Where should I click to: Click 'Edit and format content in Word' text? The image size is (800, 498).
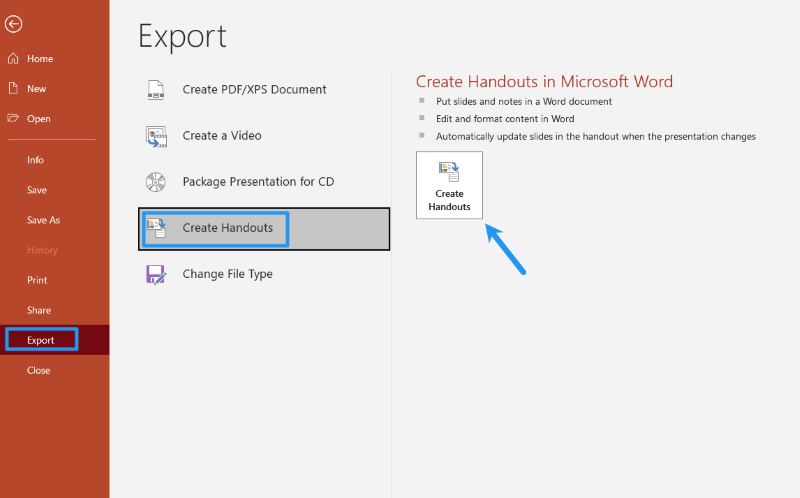coord(505,119)
